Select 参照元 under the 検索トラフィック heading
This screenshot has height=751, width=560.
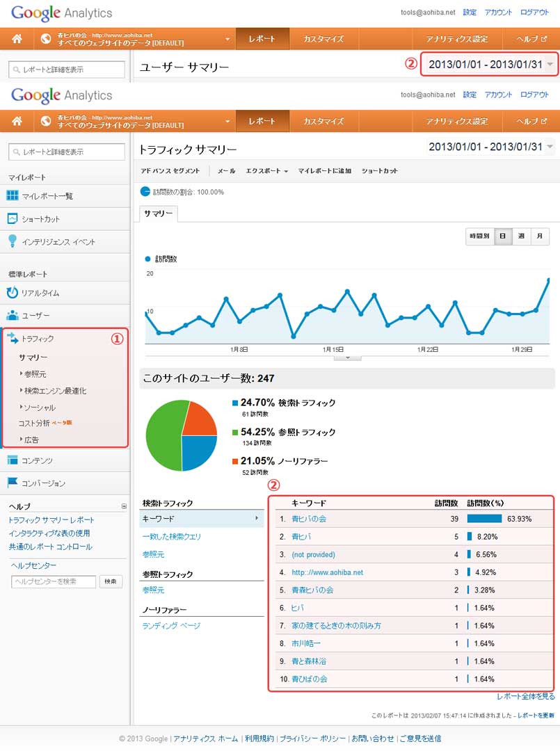(153, 554)
